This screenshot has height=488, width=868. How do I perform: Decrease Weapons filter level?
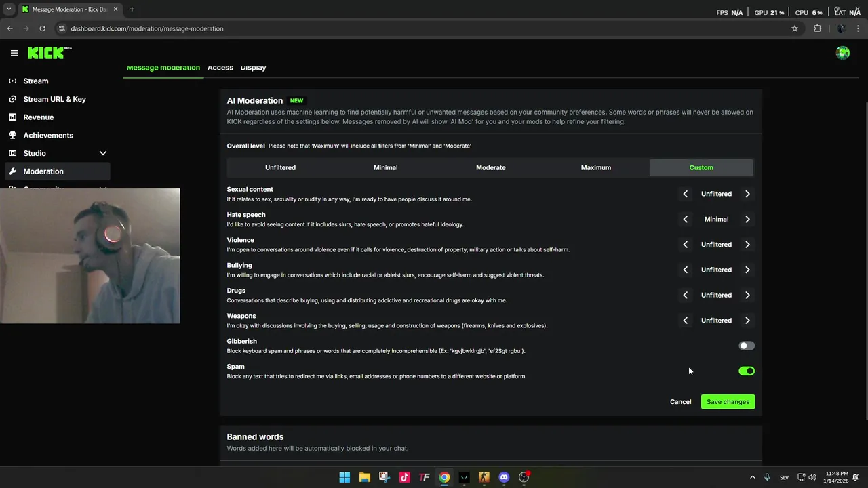pos(686,320)
